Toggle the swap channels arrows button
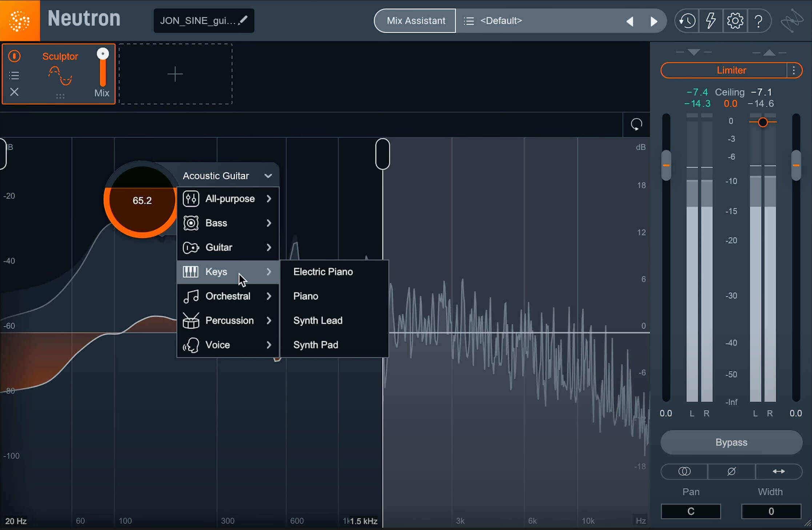 click(x=779, y=471)
